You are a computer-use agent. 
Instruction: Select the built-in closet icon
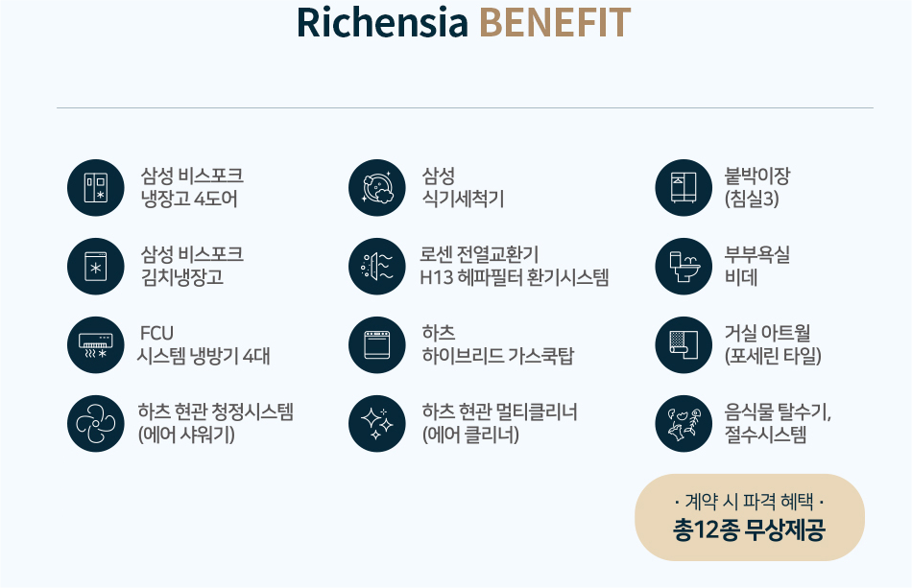684,188
